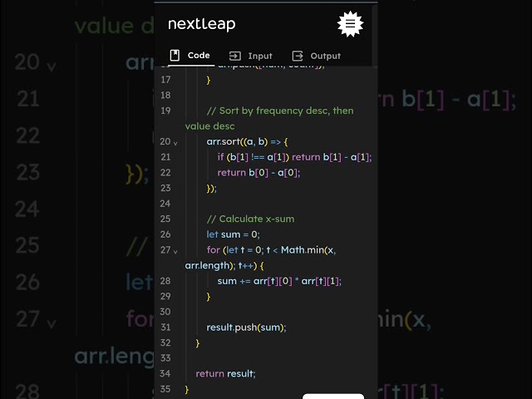Image resolution: width=532 pixels, height=399 pixels.
Task: Open the hamburger menu badge icon
Action: click(x=350, y=24)
